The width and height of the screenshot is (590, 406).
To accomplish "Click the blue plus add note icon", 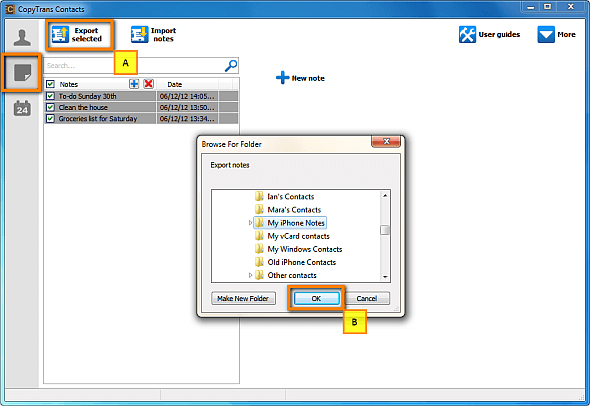I will click(134, 84).
